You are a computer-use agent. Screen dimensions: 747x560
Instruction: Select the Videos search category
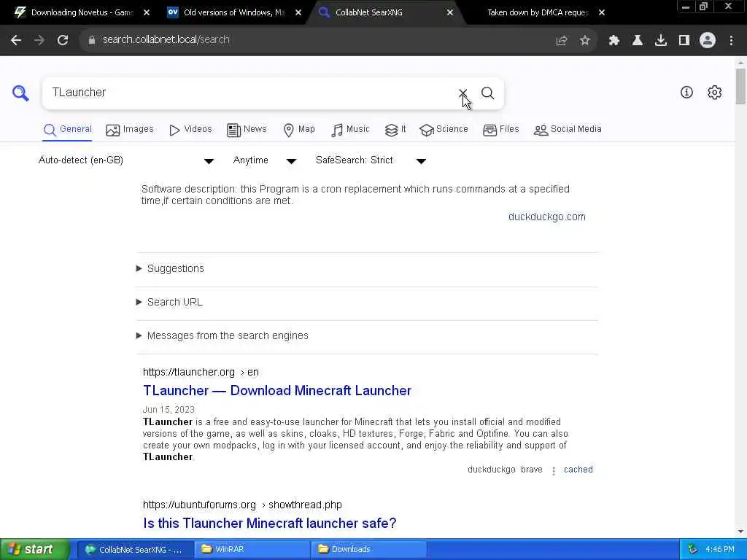pos(190,130)
